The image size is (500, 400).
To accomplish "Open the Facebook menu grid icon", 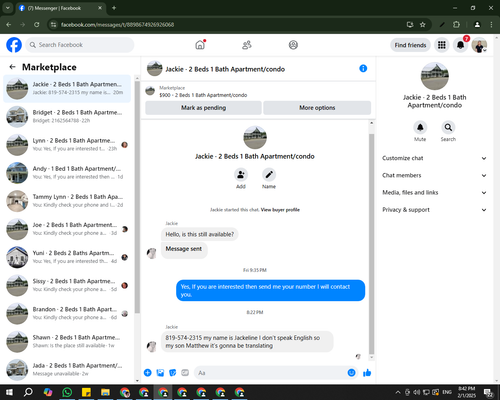I will (442, 45).
